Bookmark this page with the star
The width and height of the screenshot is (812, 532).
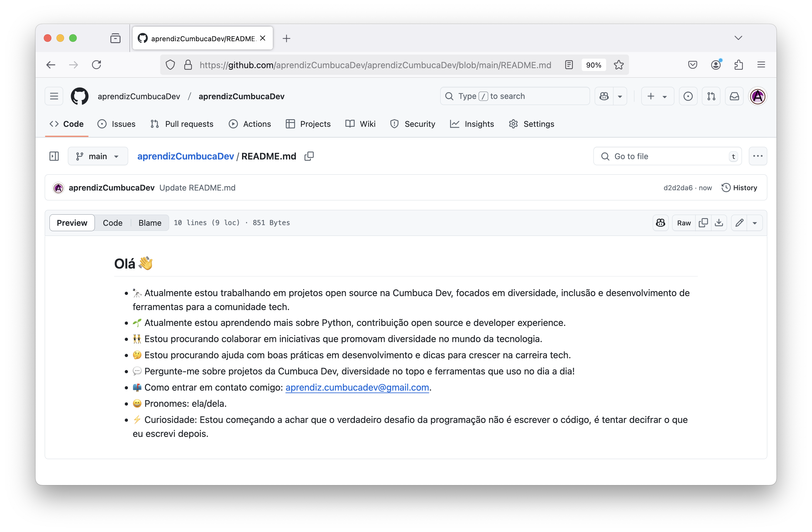pyautogui.click(x=619, y=65)
